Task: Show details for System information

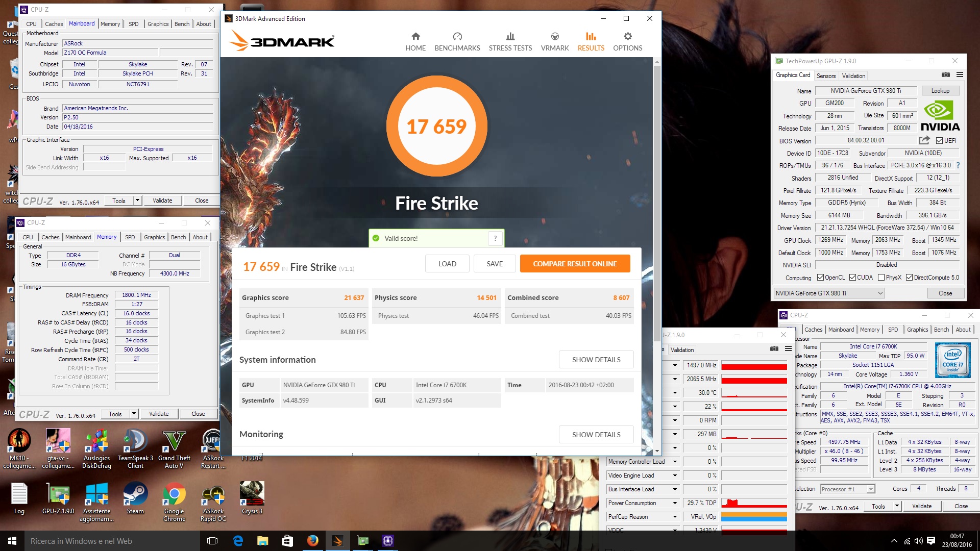Action: tap(596, 360)
